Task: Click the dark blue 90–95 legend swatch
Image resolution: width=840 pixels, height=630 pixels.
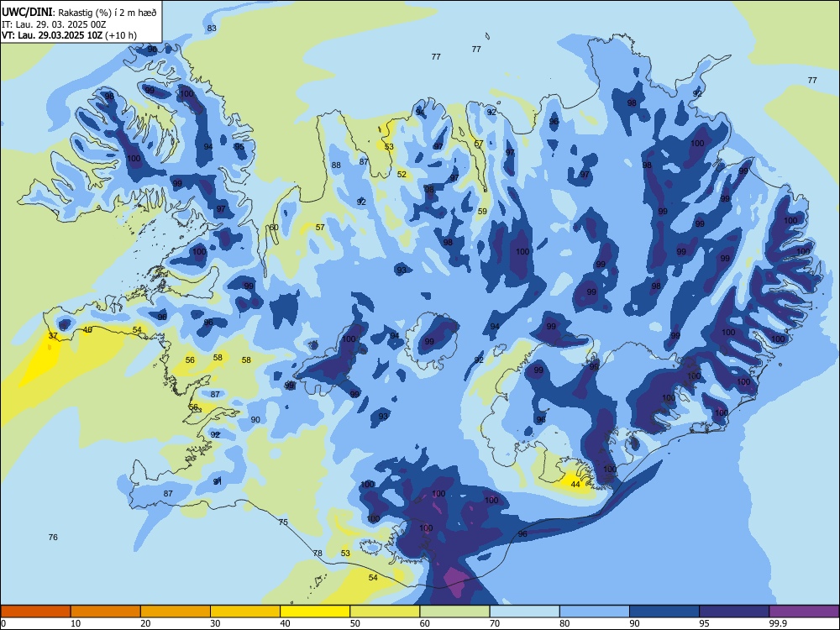Action: [664, 612]
